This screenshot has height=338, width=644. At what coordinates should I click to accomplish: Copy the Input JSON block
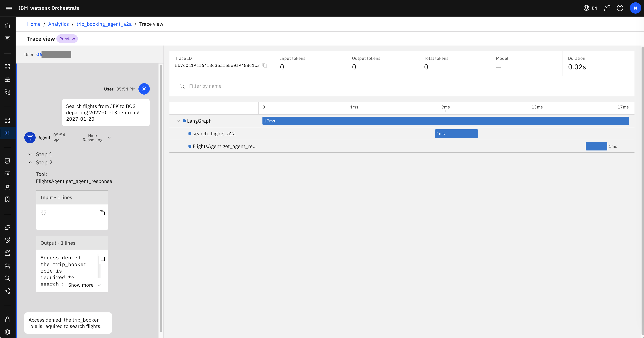(x=102, y=213)
